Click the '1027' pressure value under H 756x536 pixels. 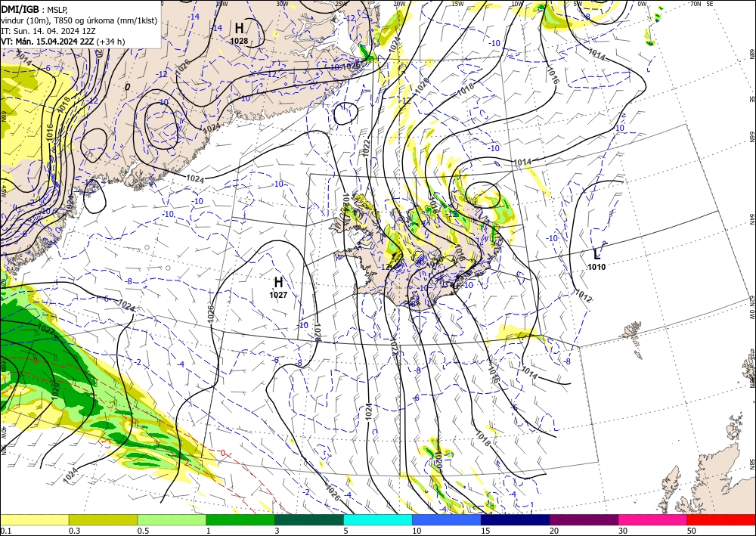tap(278, 295)
